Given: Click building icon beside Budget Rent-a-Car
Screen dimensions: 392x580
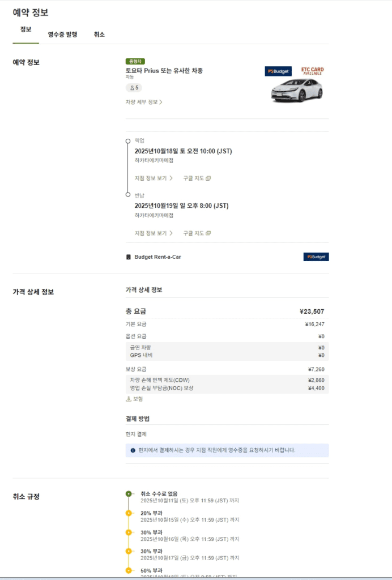Looking at the screenshot, I should pyautogui.click(x=129, y=257).
